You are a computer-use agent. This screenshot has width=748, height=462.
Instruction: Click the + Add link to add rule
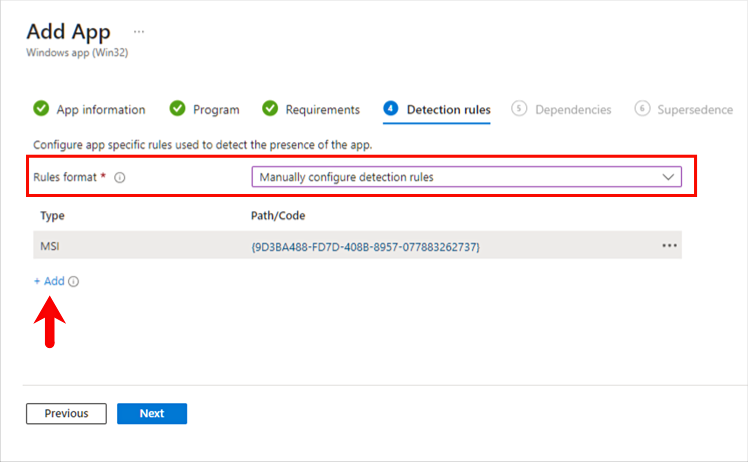click(x=49, y=282)
